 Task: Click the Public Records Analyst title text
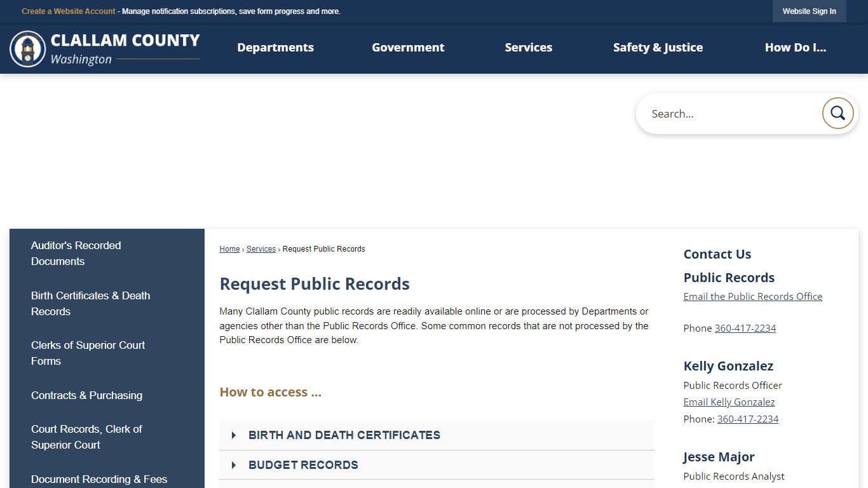(x=734, y=476)
